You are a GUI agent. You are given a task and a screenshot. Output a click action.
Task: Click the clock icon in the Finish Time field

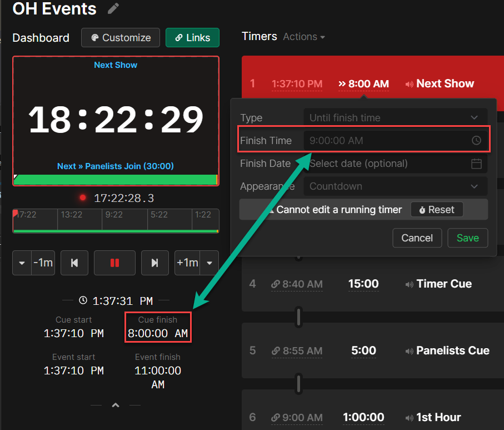476,140
